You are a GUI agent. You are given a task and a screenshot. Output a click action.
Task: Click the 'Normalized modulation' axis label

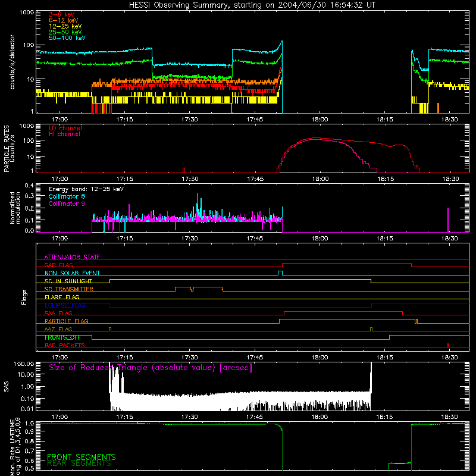tap(15, 208)
